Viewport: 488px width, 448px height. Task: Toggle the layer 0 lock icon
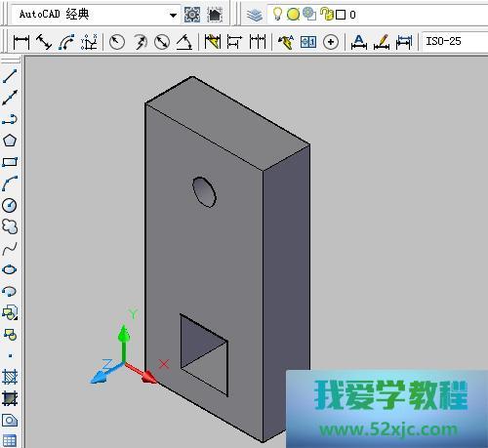click(x=327, y=14)
